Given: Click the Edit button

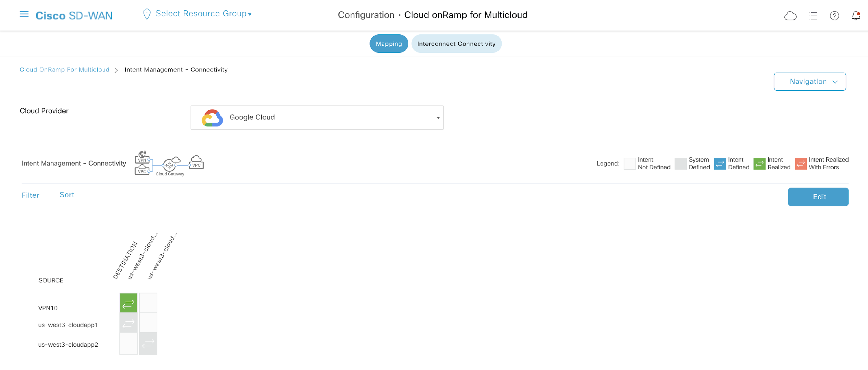Looking at the screenshot, I should (818, 197).
